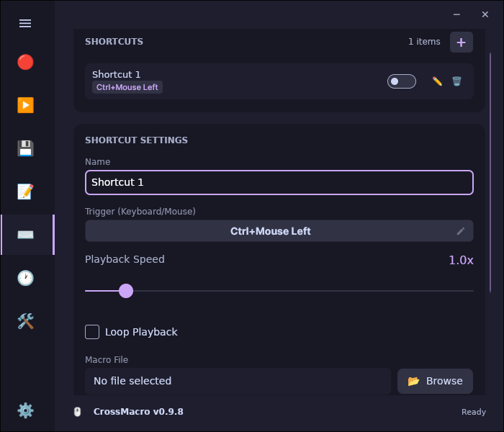Minimize the CrossMacro window
The image size is (504, 432).
point(456,14)
